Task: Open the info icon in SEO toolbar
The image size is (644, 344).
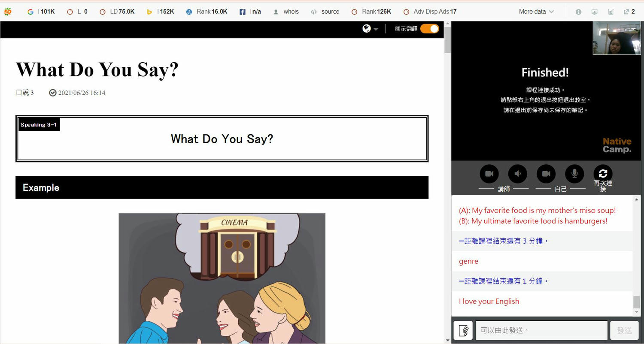Action: (x=578, y=12)
